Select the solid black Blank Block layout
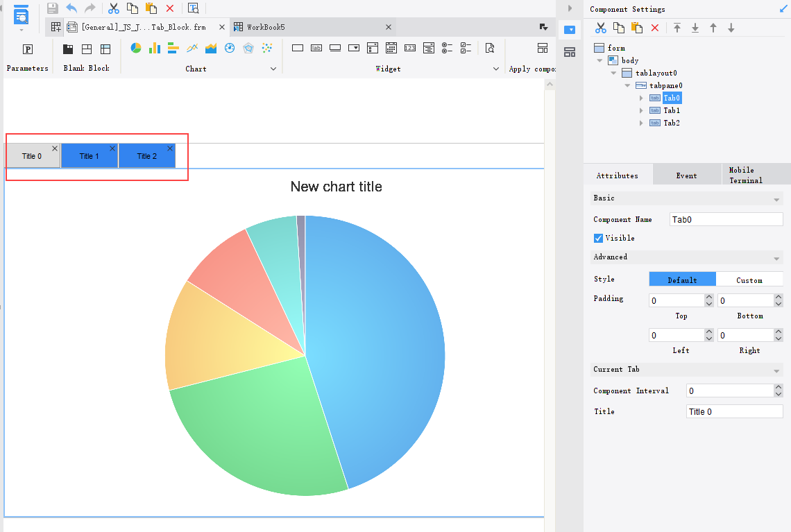The width and height of the screenshot is (791, 532). point(68,49)
